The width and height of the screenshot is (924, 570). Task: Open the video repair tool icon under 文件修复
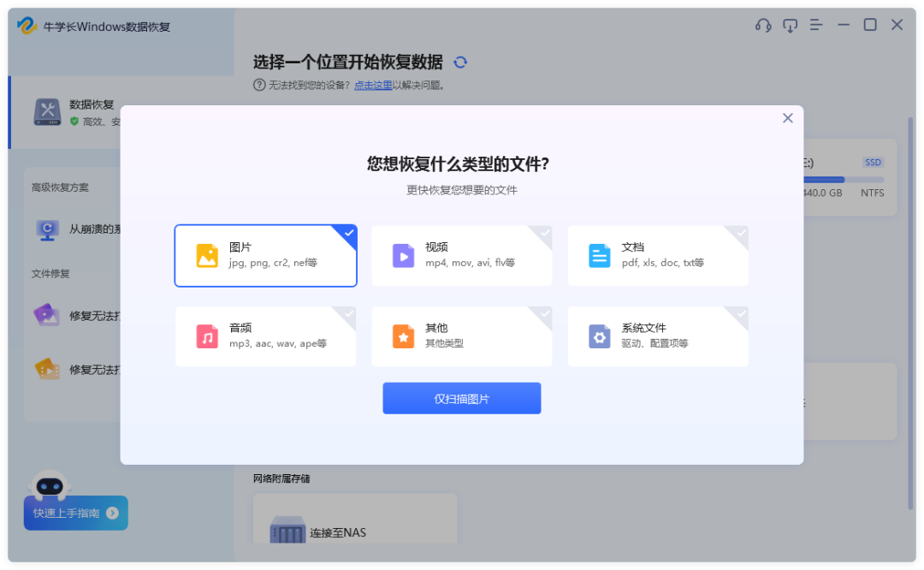pos(47,370)
